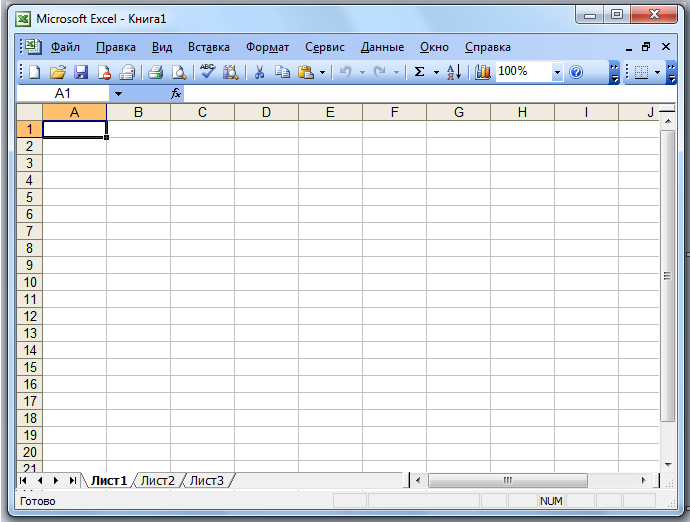This screenshot has width=690, height=522.
Task: Open the Permission restricted-access icon
Action: click(104, 72)
